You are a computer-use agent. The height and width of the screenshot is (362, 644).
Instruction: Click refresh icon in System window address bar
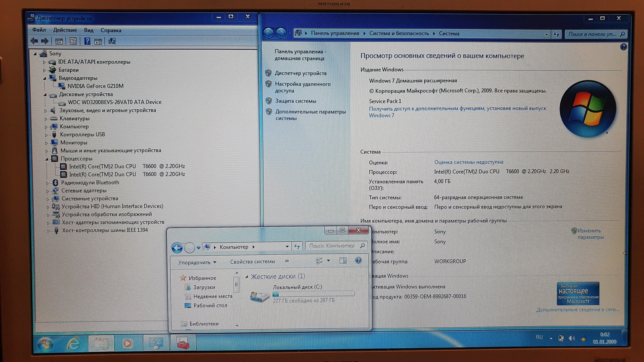[556, 34]
